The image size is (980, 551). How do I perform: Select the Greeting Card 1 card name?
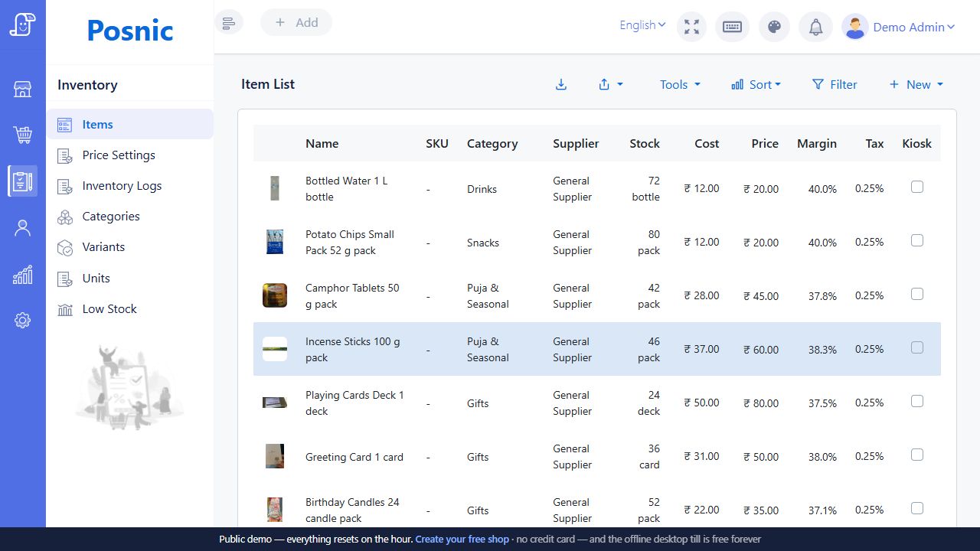(354, 457)
